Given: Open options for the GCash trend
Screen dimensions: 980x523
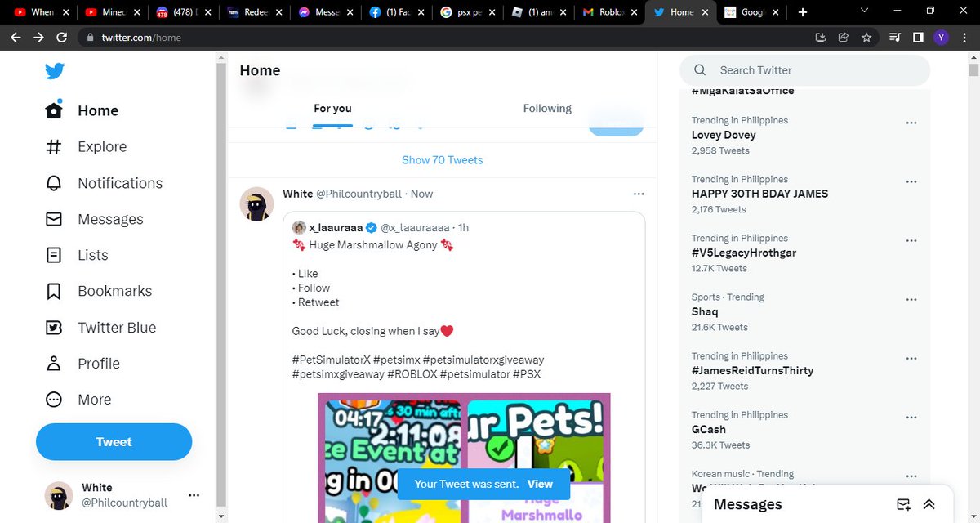Looking at the screenshot, I should [x=911, y=418].
